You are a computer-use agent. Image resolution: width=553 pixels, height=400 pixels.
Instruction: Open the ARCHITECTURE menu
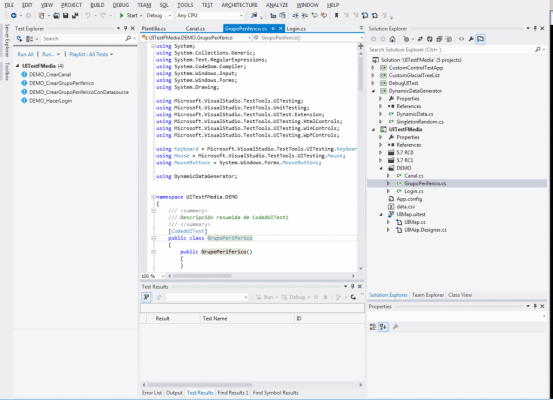click(x=239, y=5)
